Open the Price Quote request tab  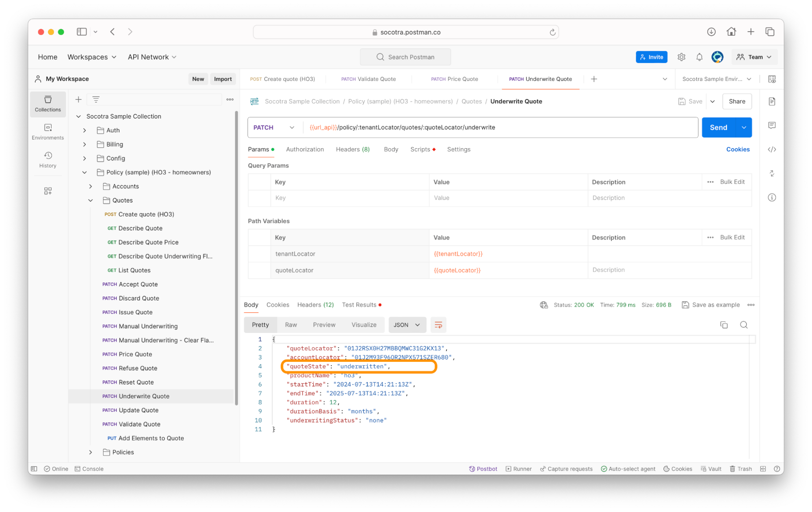454,79
